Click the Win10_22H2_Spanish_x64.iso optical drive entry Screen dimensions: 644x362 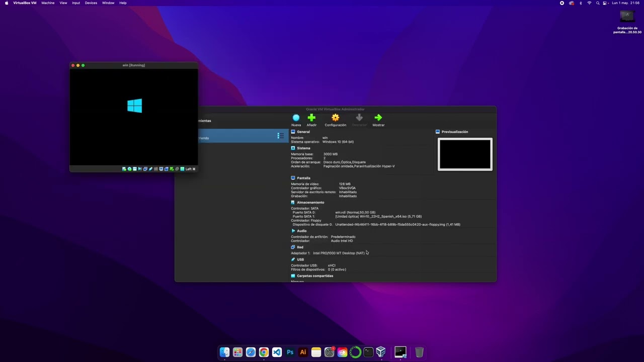coord(378,216)
